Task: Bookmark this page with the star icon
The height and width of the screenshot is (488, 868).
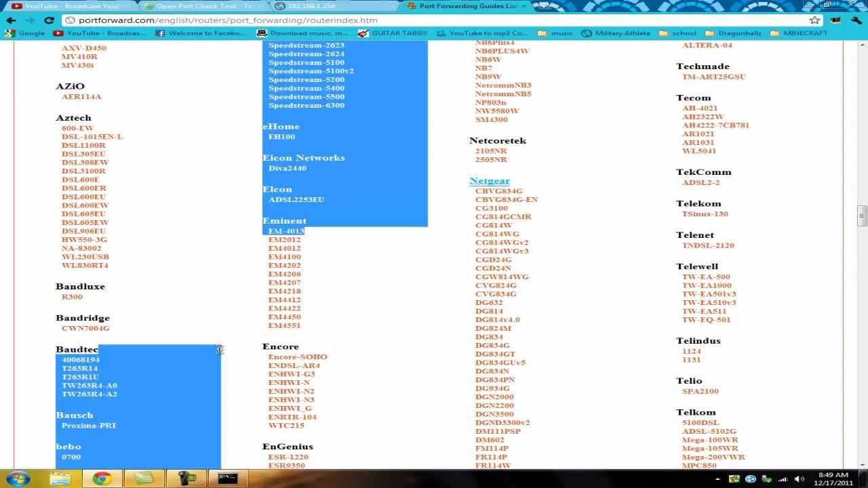Action: (x=814, y=20)
